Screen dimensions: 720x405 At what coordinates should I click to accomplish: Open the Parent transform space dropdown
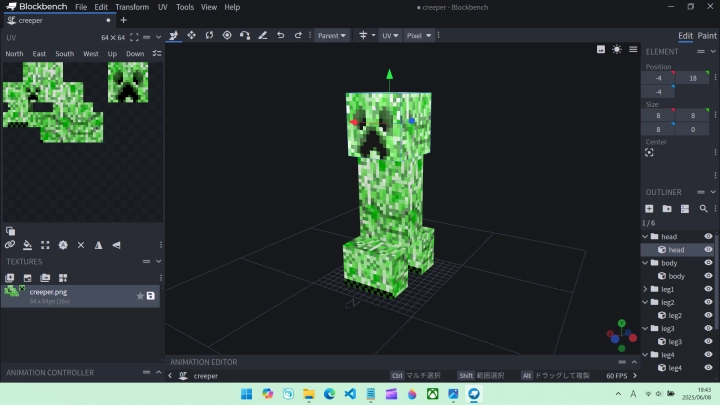pyautogui.click(x=331, y=35)
